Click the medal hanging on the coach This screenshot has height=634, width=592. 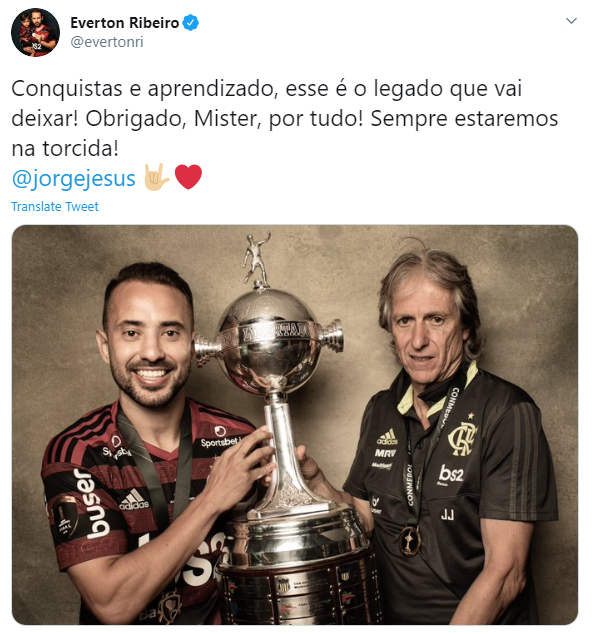(x=410, y=541)
